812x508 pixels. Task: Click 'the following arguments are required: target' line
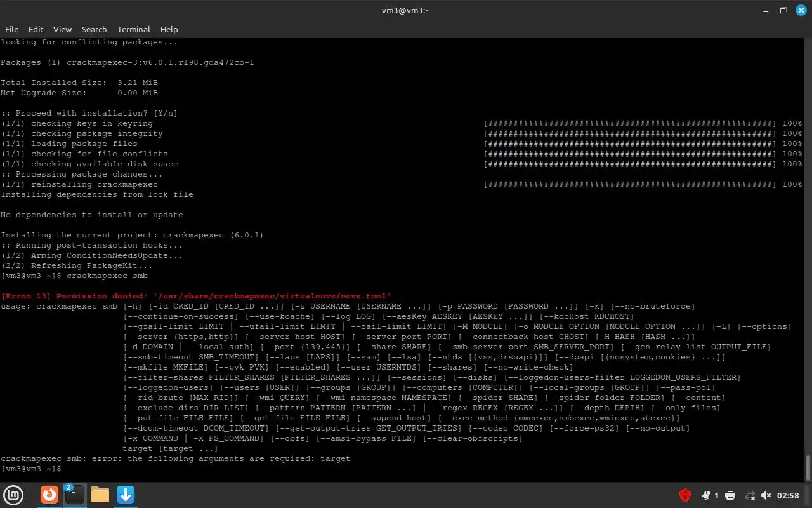click(239, 458)
